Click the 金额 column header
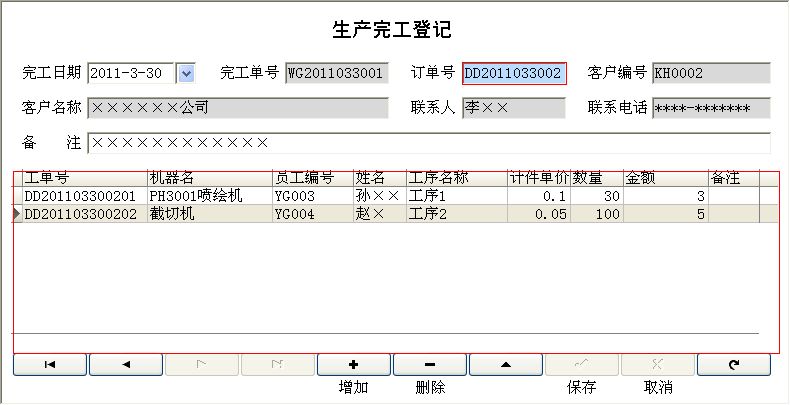790x405 pixels. tap(666, 178)
